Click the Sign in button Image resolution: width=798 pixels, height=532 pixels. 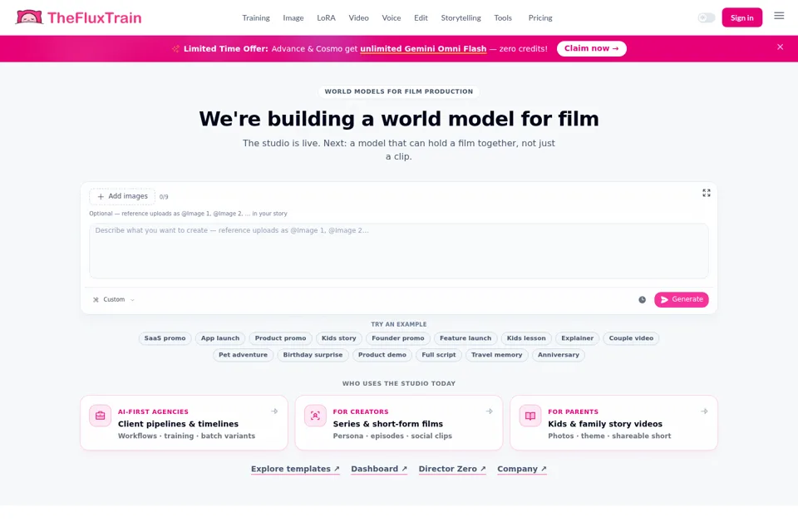click(742, 17)
